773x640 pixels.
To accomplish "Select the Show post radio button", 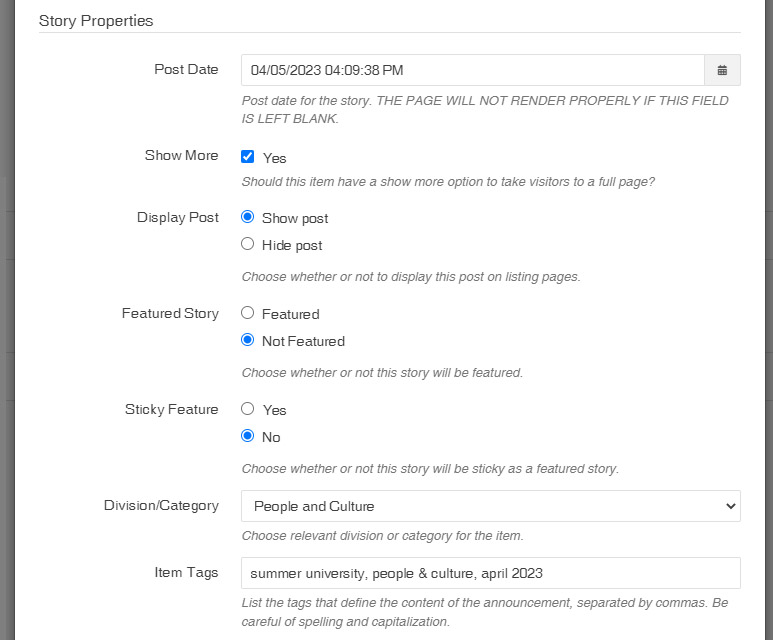I will tap(247, 217).
